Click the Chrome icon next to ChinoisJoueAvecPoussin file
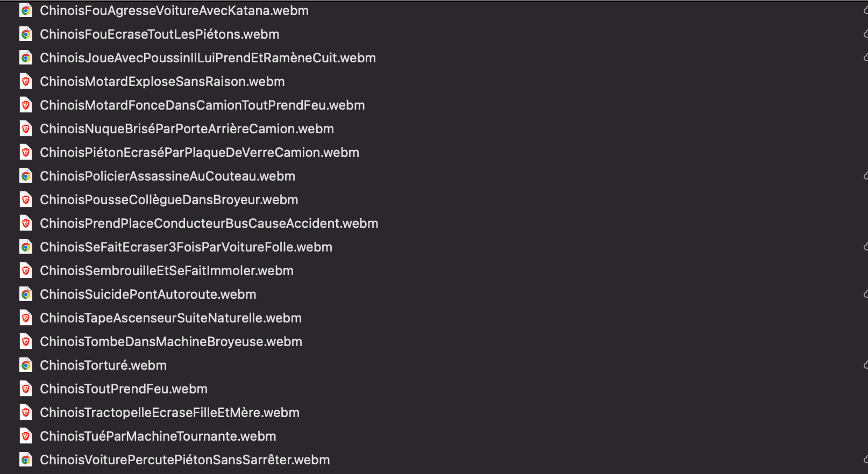Viewport: 868px width, 474px height. click(x=25, y=58)
